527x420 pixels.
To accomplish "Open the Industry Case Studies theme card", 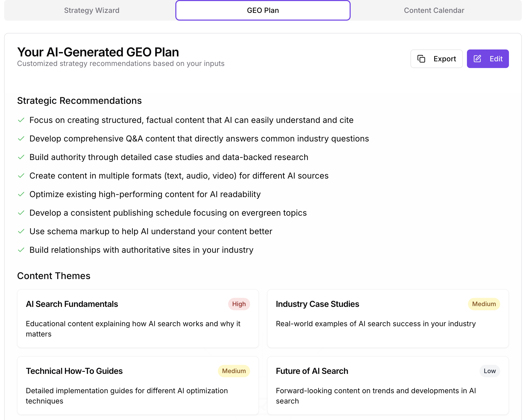I will [388, 318].
